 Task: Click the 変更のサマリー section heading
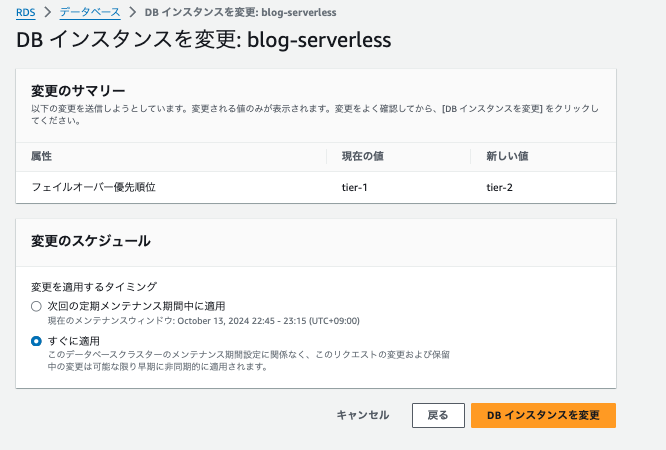(76, 92)
